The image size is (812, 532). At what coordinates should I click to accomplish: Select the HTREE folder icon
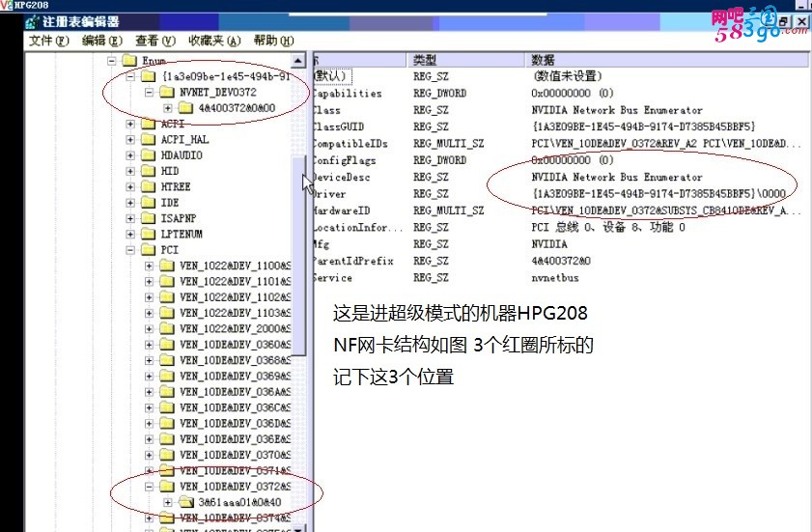click(148, 186)
